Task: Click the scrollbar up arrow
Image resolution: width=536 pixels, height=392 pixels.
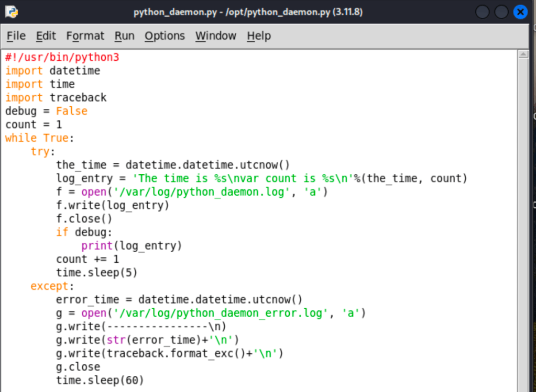Action: (523, 55)
